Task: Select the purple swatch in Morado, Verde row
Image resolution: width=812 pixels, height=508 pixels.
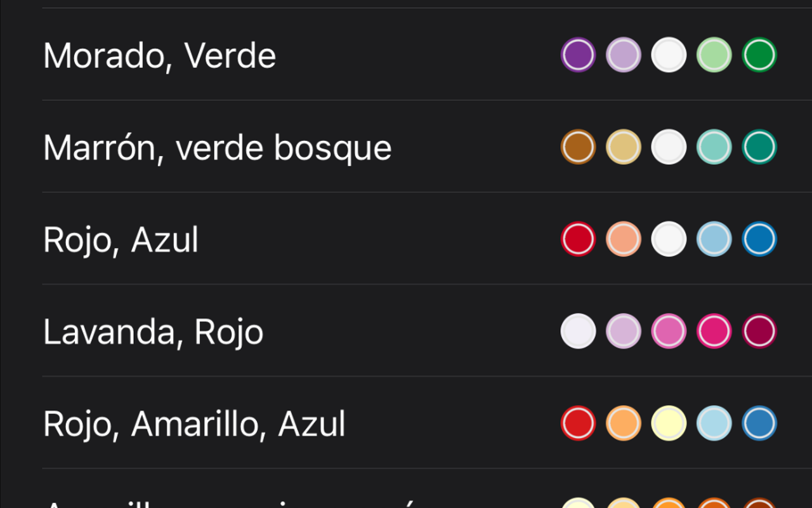Action: 577,55
